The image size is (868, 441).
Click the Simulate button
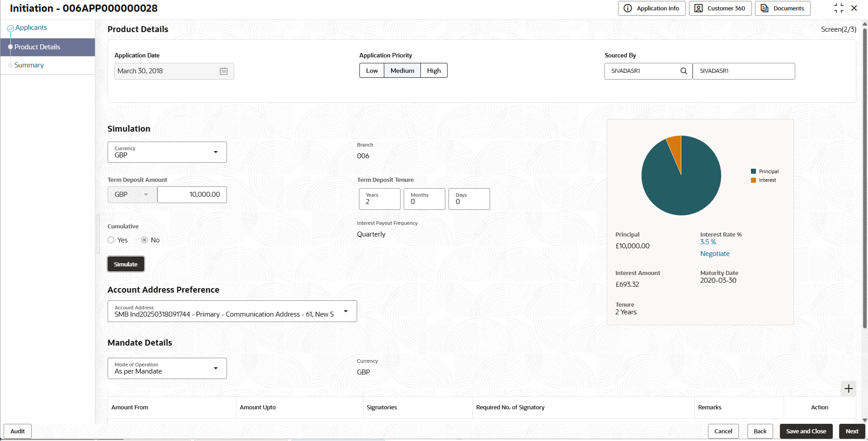click(126, 264)
